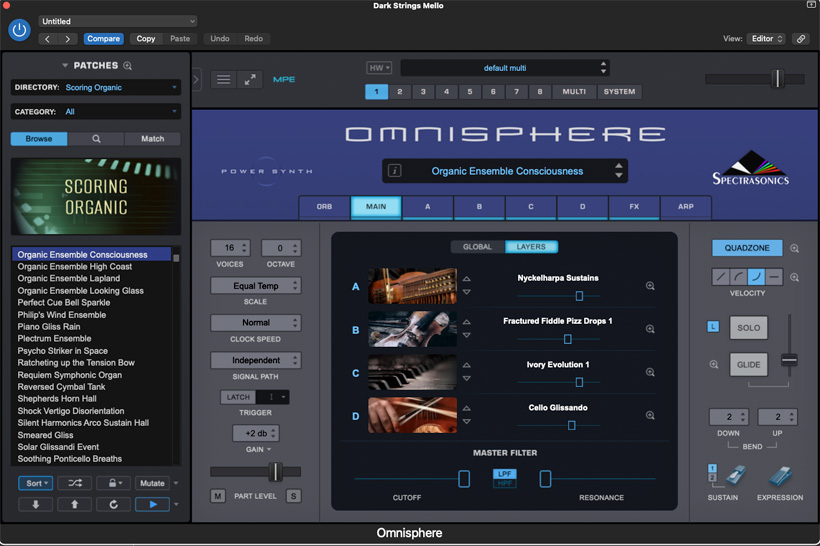Step down to next patch
Image resolution: width=820 pixels, height=546 pixels.
click(x=36, y=504)
